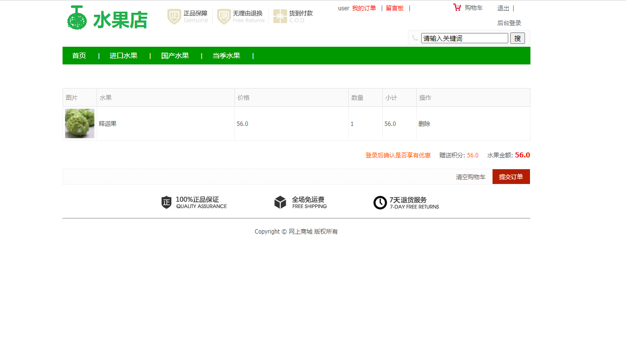Click the 100%正品保证 quality assurance icon
626x364 pixels.
click(x=166, y=202)
